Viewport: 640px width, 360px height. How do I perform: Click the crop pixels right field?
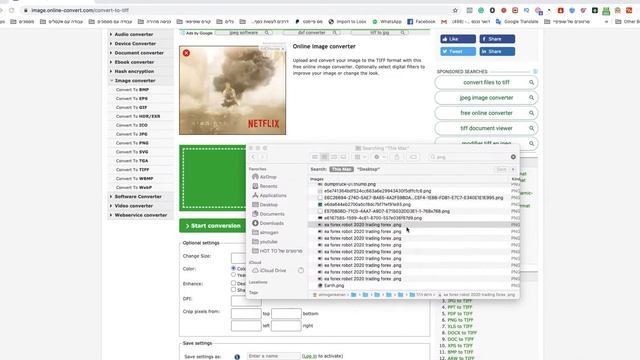(286, 326)
